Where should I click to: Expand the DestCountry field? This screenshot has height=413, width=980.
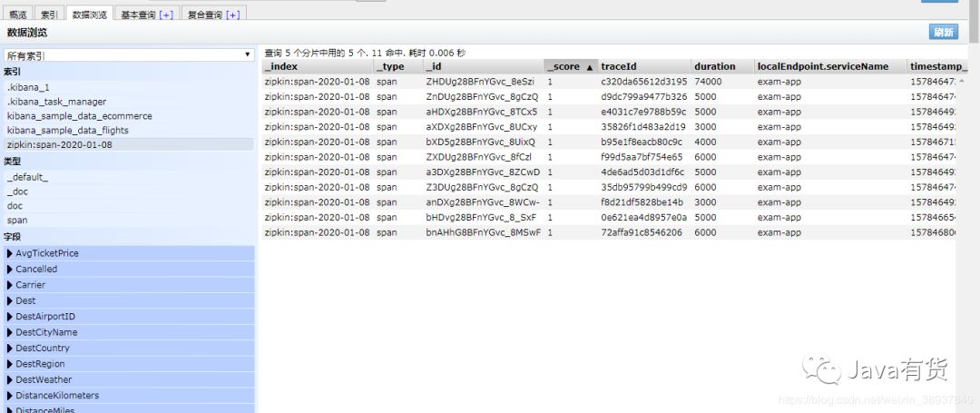point(130,348)
